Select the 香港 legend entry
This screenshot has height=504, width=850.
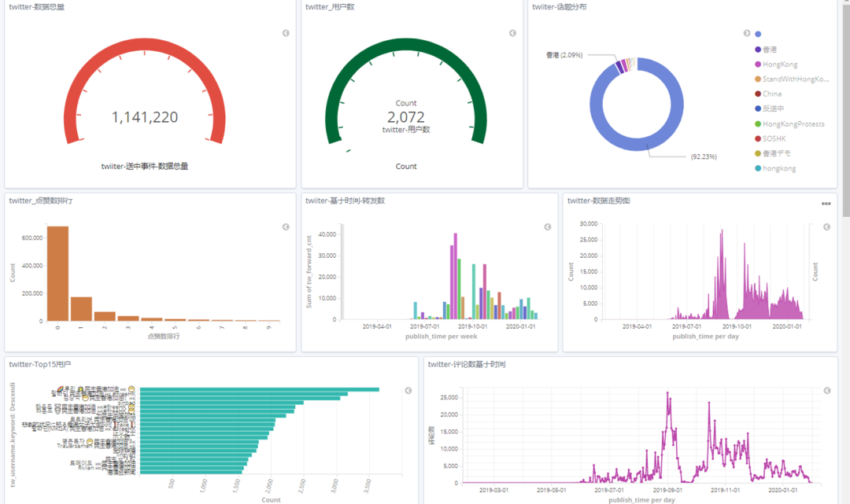click(x=766, y=50)
